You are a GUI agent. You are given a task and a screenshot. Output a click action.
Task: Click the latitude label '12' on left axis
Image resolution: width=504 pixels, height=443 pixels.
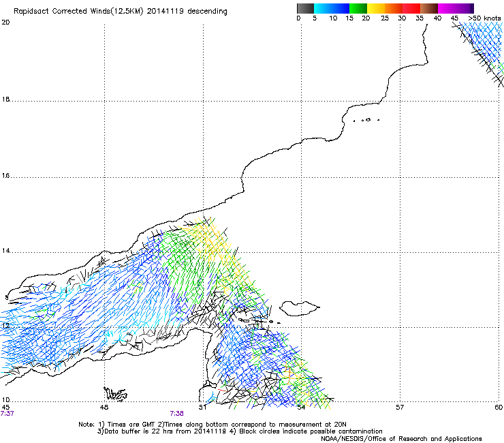coord(5,326)
